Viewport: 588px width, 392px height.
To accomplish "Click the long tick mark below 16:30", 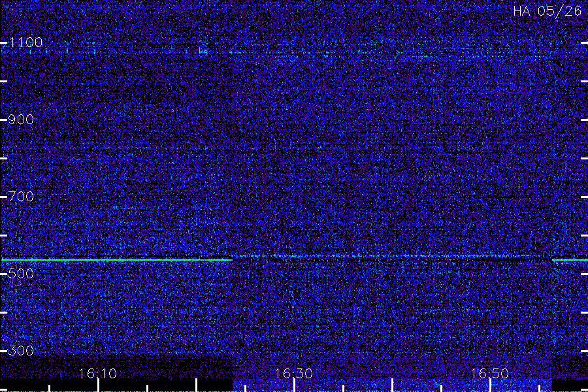I will coord(295,385).
